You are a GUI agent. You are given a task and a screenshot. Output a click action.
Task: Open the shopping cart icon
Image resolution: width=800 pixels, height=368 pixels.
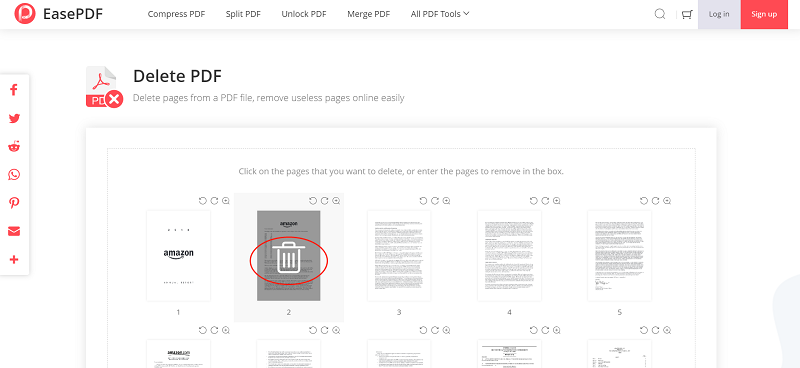(687, 14)
